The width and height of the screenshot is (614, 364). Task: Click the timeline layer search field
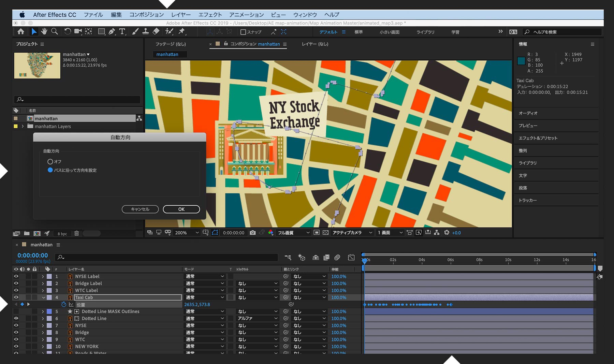click(167, 257)
